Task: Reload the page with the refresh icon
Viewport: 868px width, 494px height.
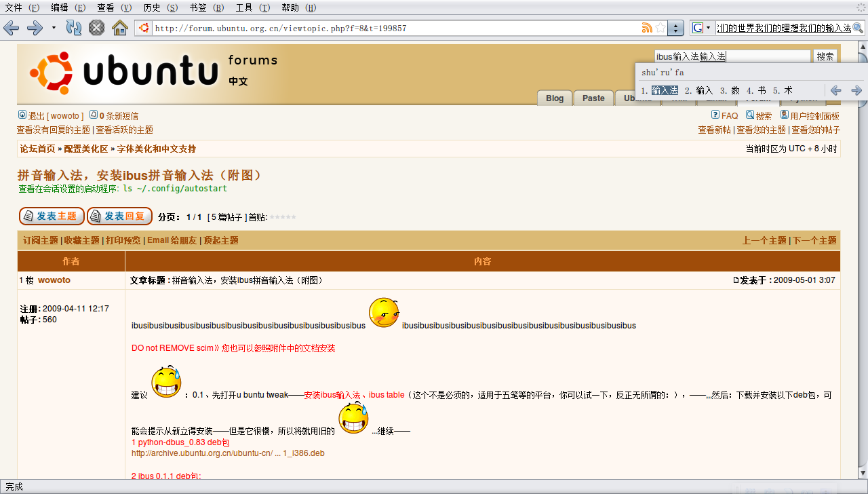Action: pos(74,28)
